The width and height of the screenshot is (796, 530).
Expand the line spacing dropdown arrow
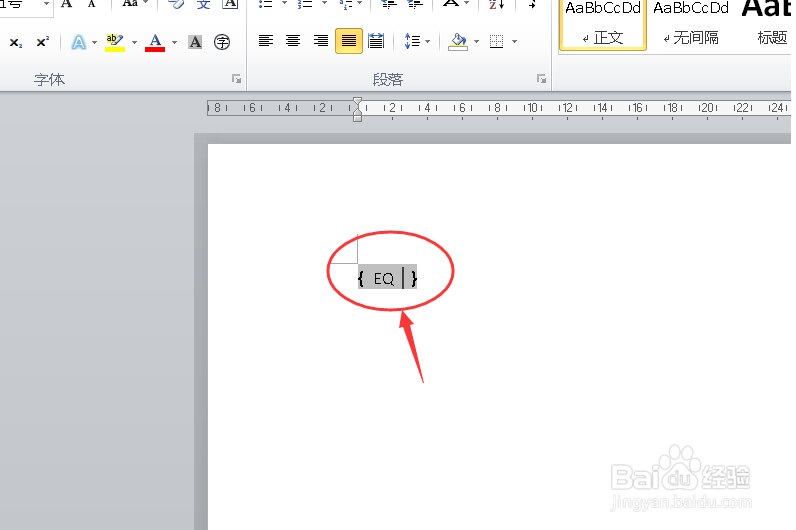427,42
